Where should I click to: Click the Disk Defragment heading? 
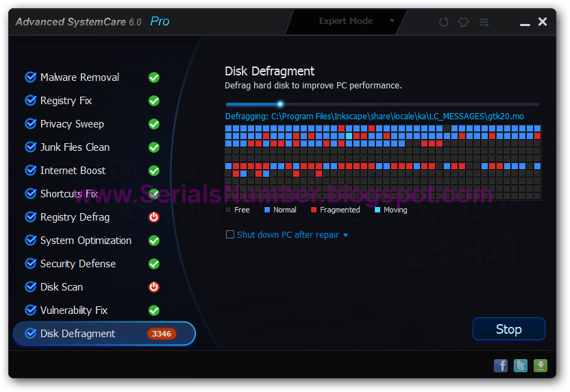point(269,71)
